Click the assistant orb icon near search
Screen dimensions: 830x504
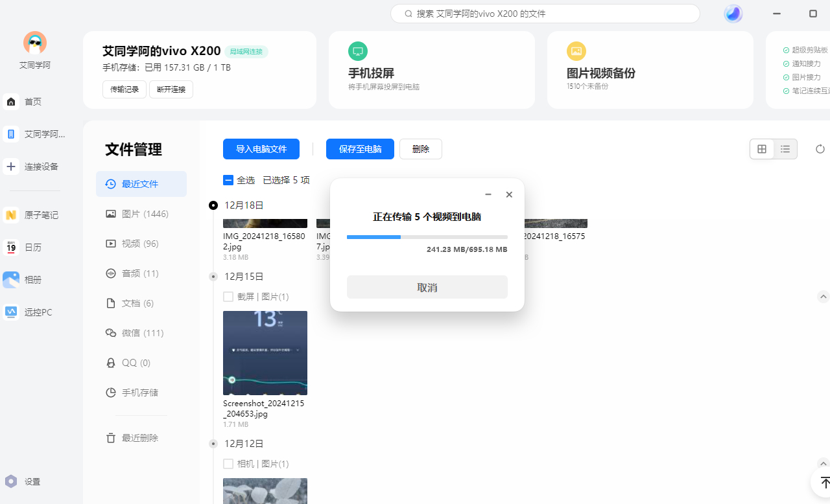733,14
